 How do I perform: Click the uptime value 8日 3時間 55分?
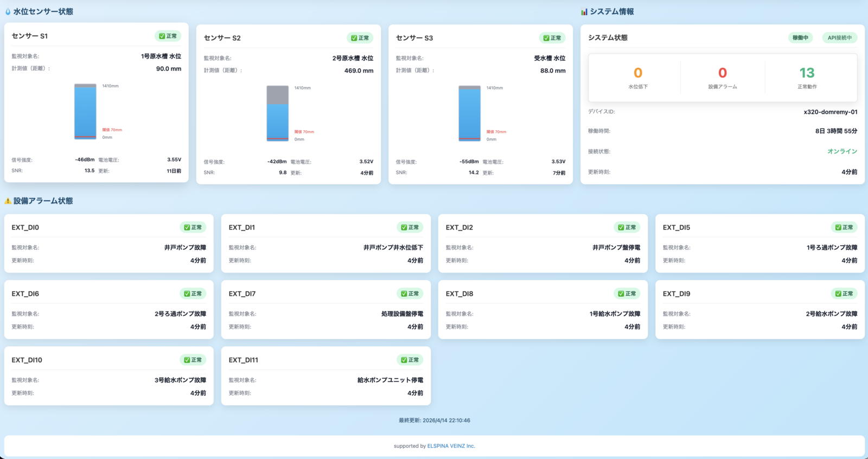[836, 131]
